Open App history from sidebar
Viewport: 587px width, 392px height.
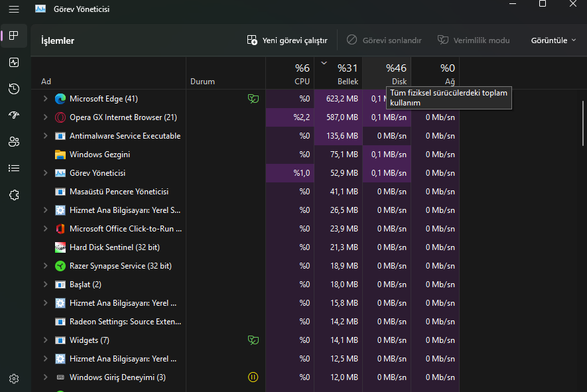click(14, 89)
